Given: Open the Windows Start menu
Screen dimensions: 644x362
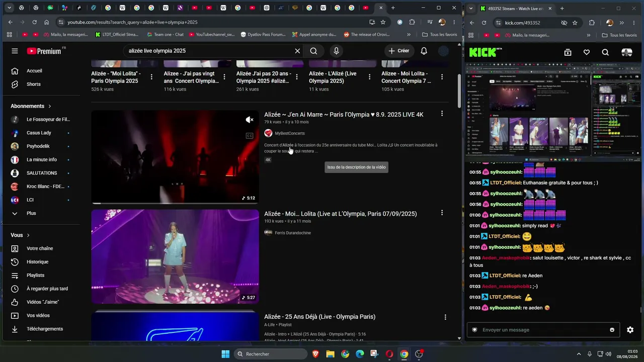Looking at the screenshot, I should click(225, 354).
